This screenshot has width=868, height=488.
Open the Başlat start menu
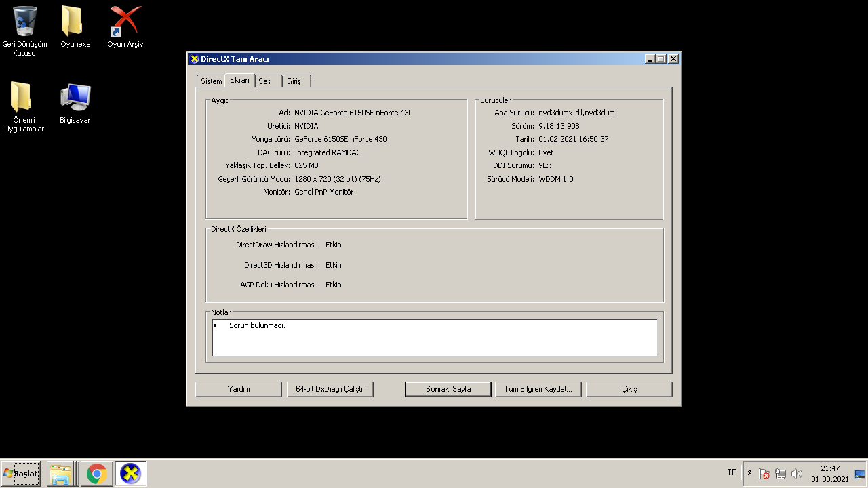pyautogui.click(x=21, y=474)
